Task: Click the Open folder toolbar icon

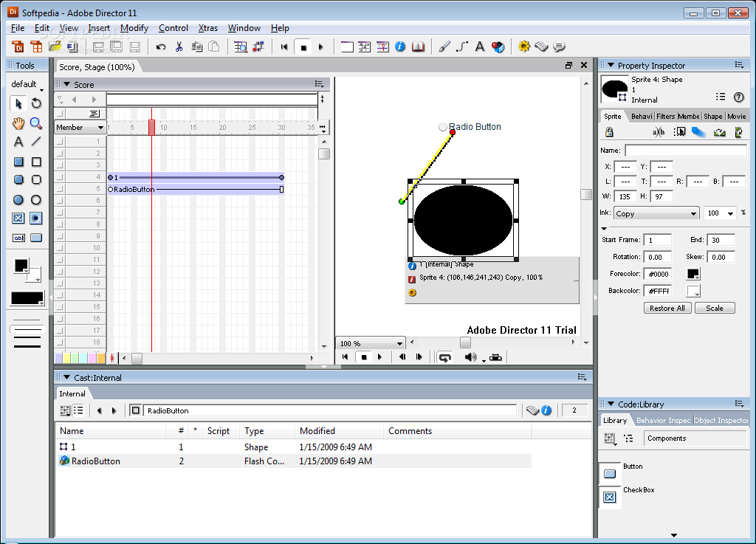Action: (x=55, y=47)
